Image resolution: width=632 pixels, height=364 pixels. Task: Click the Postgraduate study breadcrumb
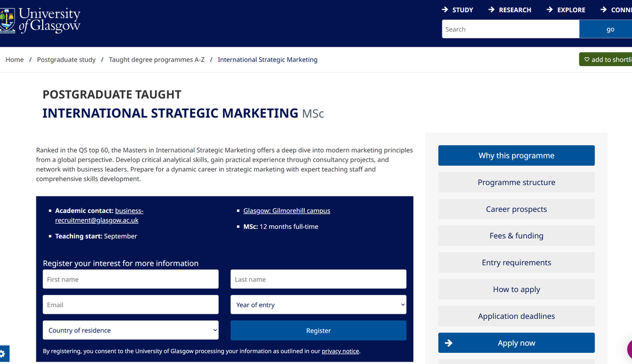(66, 60)
